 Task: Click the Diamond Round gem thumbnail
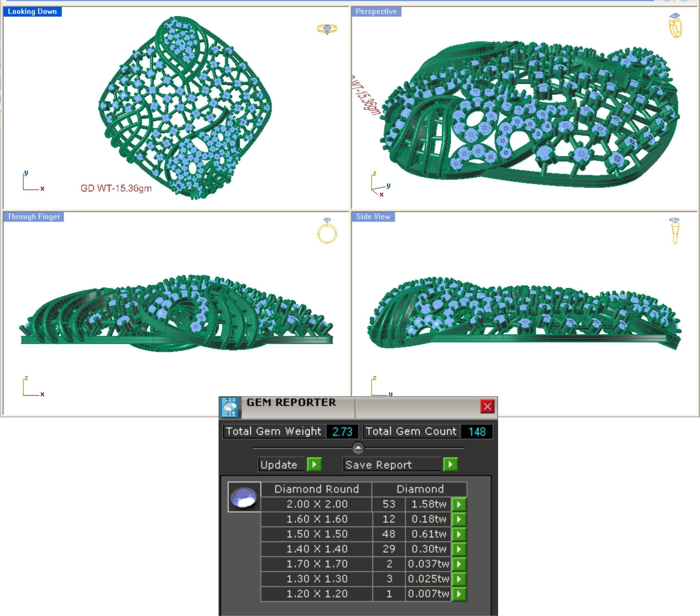coord(244,497)
